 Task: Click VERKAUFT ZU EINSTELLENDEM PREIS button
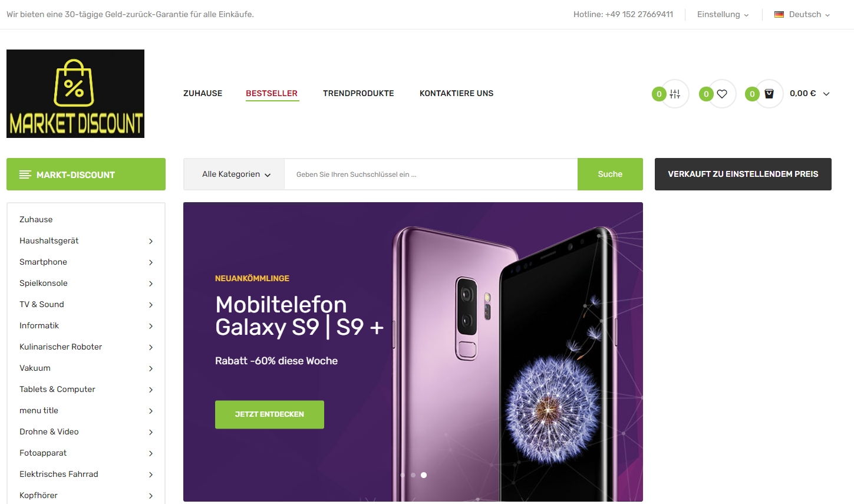click(743, 174)
